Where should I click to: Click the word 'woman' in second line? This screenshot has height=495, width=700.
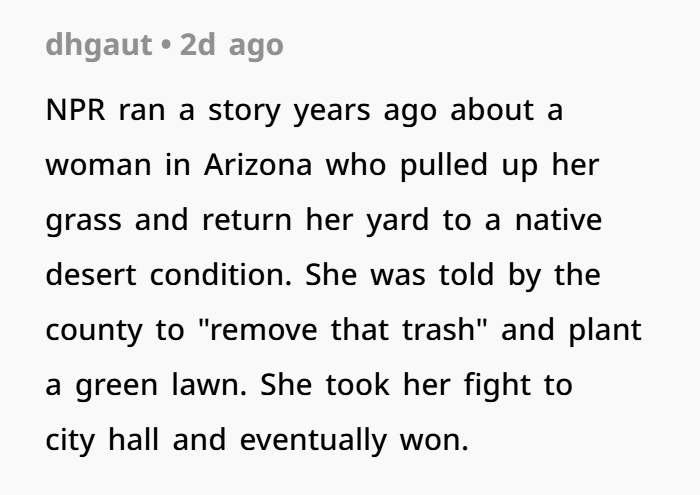99,166
